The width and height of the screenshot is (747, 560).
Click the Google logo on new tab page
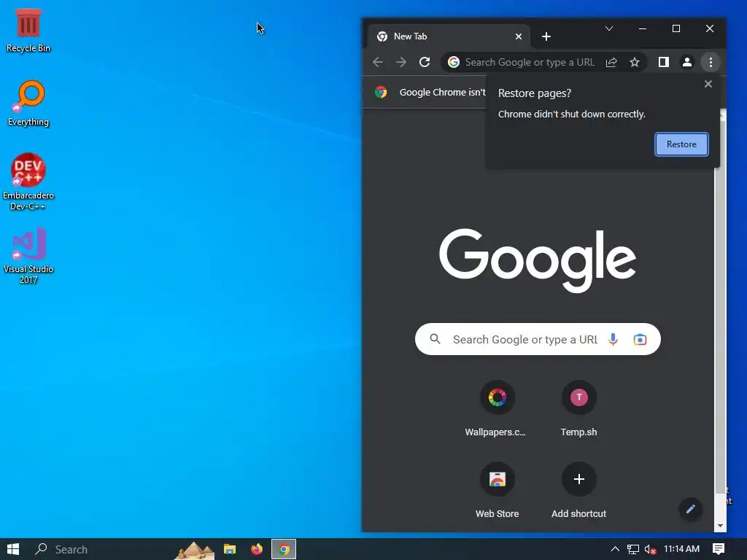coord(538,260)
